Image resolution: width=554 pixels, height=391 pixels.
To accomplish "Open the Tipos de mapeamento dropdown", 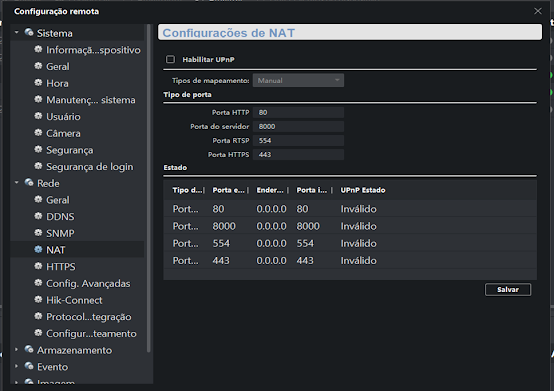I will [298, 81].
